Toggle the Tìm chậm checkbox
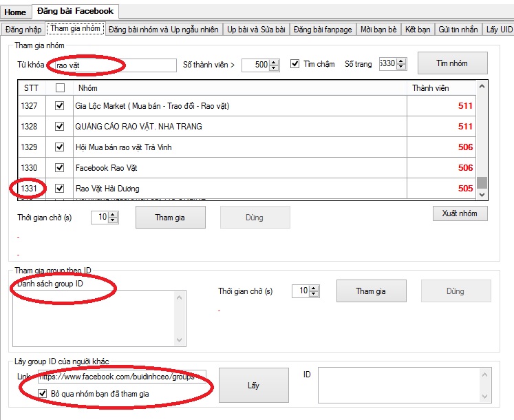Viewport: 514px width, 420px height. click(295, 63)
